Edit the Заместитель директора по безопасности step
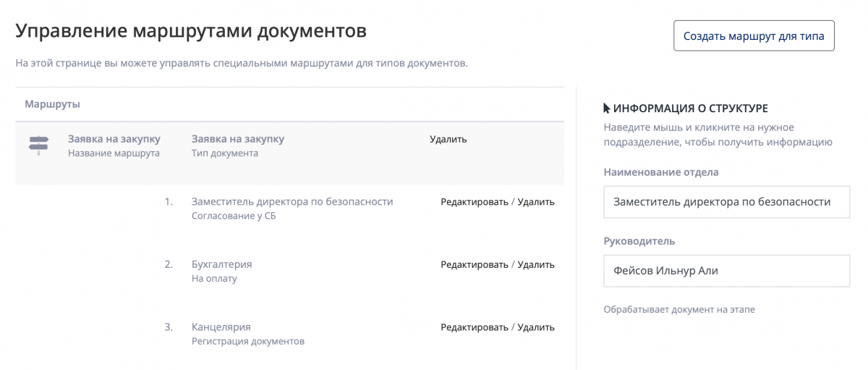This screenshot has width=868, height=370. point(475,202)
